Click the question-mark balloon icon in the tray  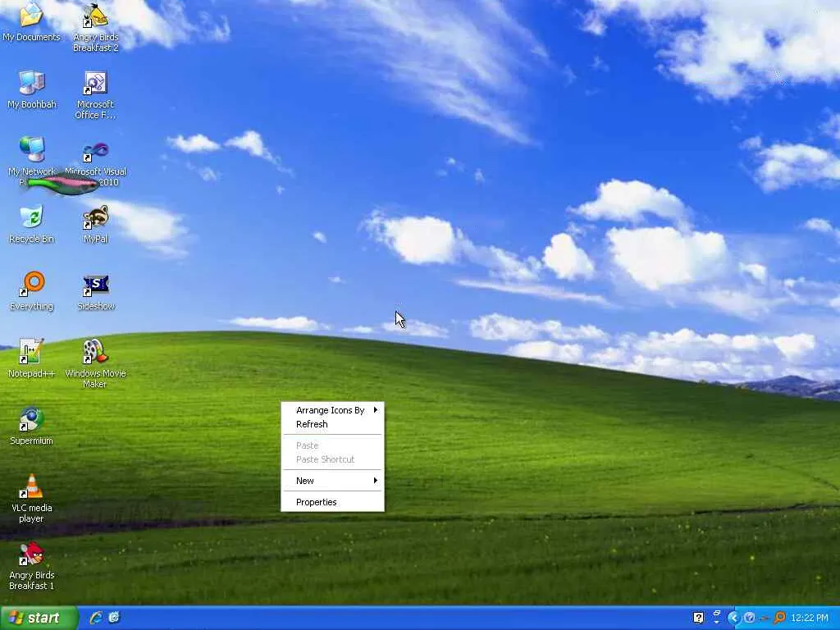[x=698, y=618]
